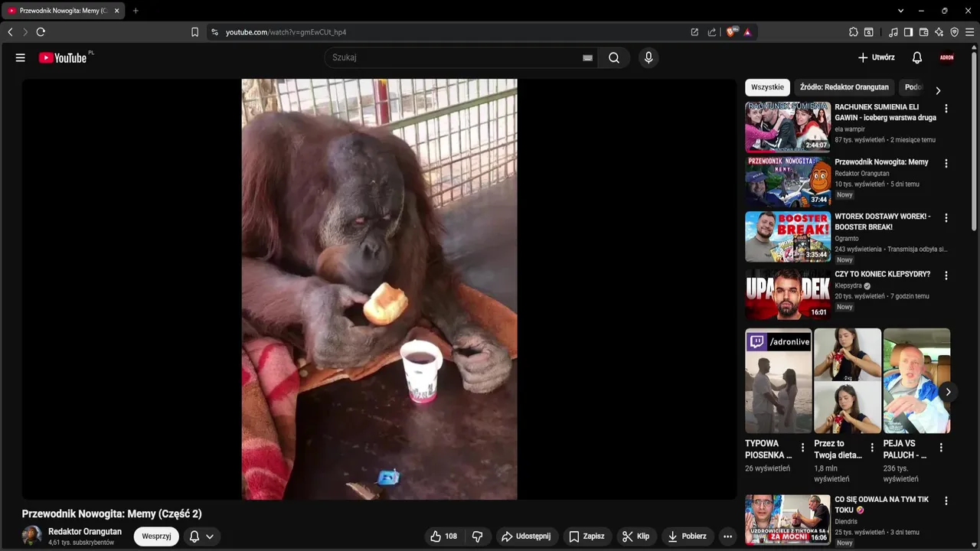Select the partially visible Podo chip

point(913,87)
